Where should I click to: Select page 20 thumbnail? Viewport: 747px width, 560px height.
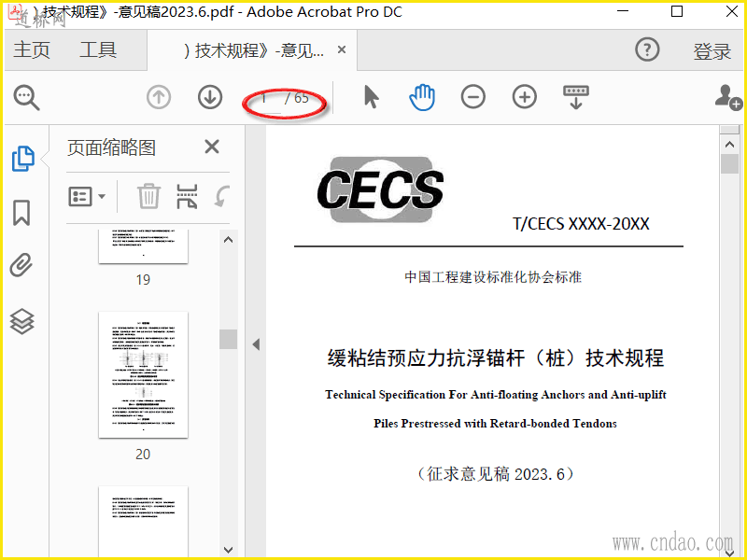[x=144, y=375]
